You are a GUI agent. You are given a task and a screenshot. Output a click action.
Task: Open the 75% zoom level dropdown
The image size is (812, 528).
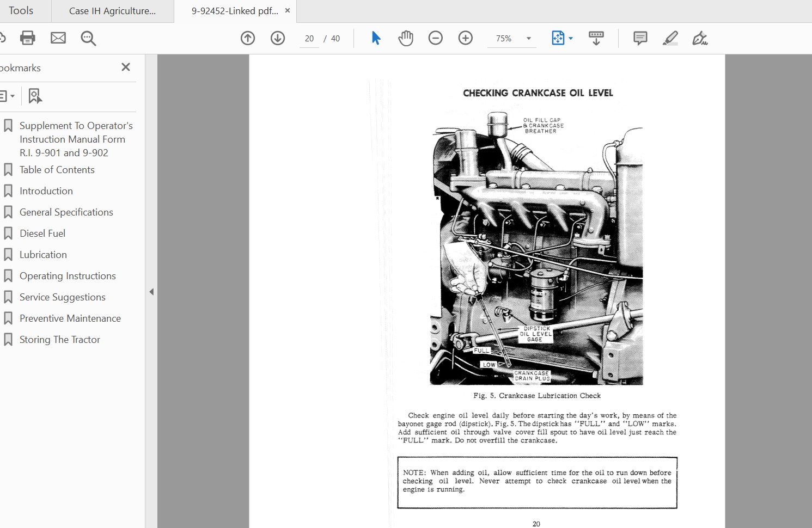(528, 39)
